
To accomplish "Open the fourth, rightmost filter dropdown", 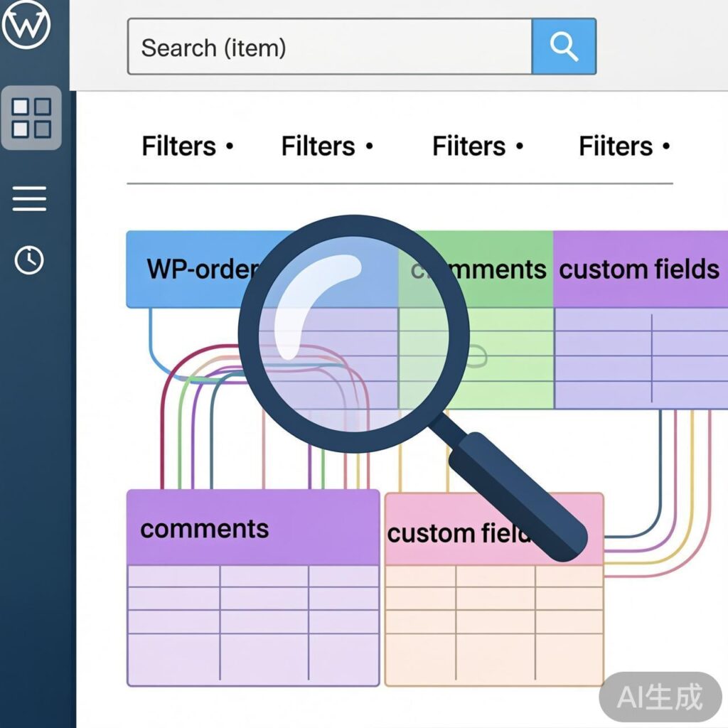I will (x=624, y=146).
